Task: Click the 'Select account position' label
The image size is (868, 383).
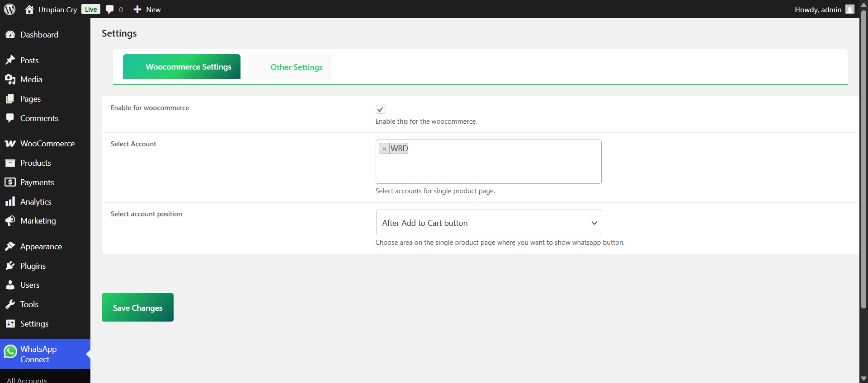Action: [x=146, y=214]
